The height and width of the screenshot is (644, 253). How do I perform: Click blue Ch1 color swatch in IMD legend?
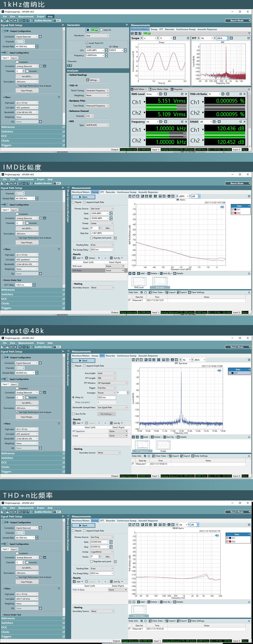tap(235, 209)
